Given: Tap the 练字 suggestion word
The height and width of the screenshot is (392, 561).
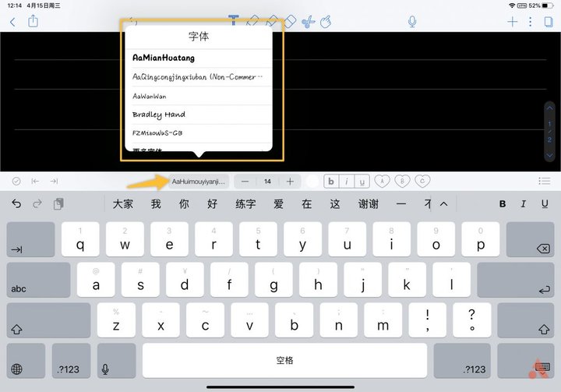Looking at the screenshot, I should pyautogui.click(x=245, y=204).
